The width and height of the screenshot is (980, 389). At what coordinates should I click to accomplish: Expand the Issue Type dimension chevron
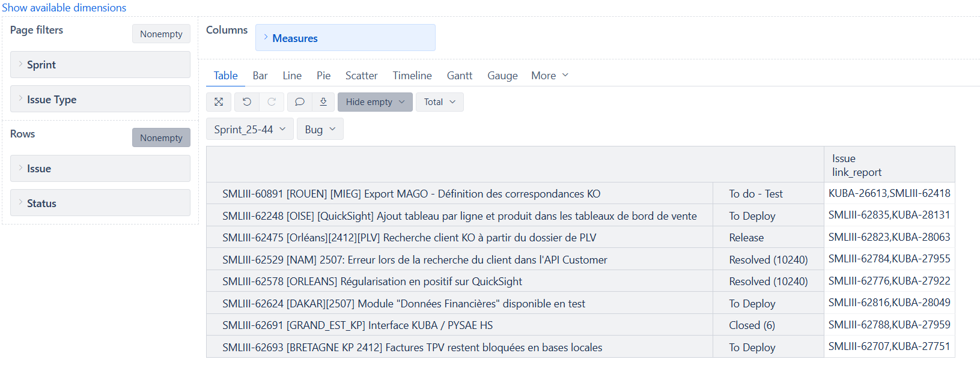(21, 99)
